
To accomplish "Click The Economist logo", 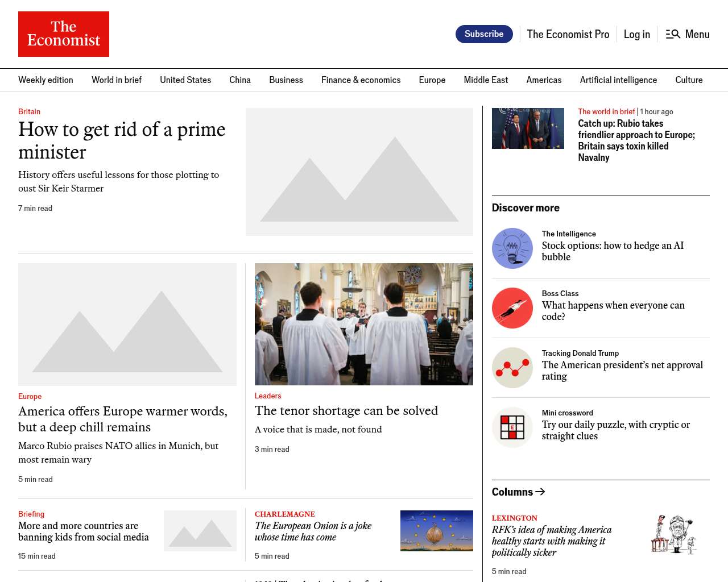I will pos(64,34).
